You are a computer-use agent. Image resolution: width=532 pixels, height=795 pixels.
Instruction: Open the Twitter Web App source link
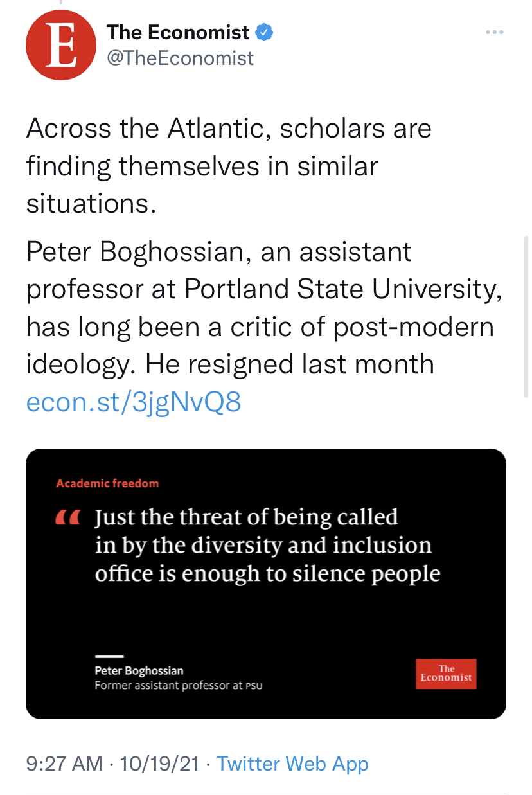pos(292,764)
